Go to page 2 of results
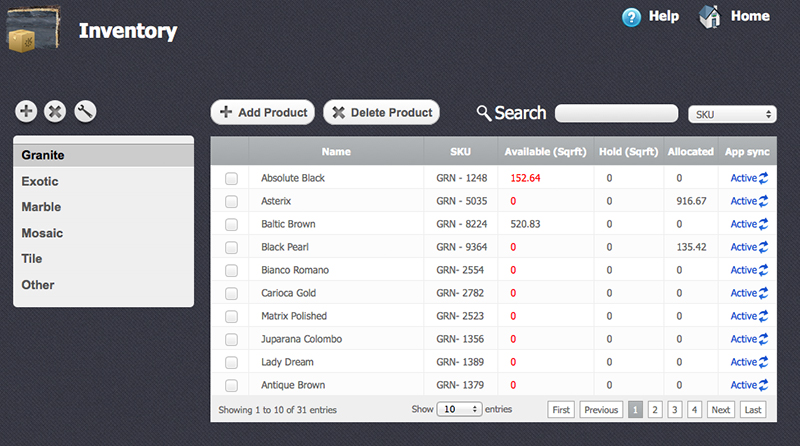 [654, 410]
